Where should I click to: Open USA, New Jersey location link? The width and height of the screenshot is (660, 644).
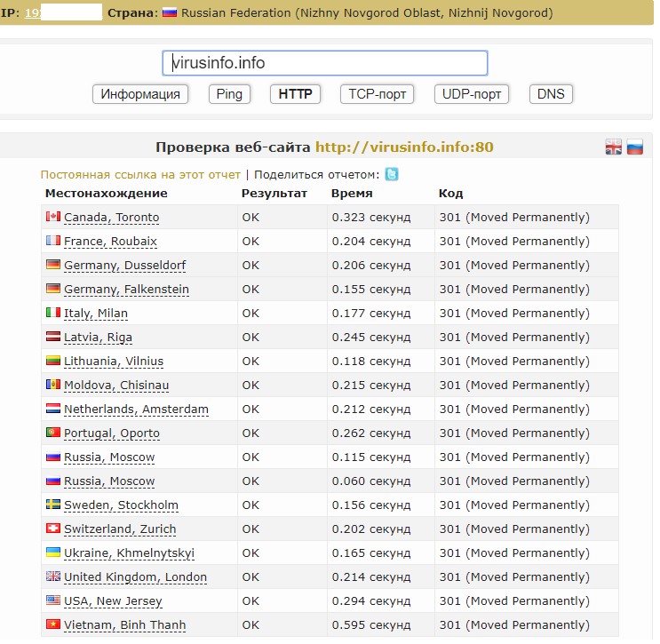tap(113, 601)
